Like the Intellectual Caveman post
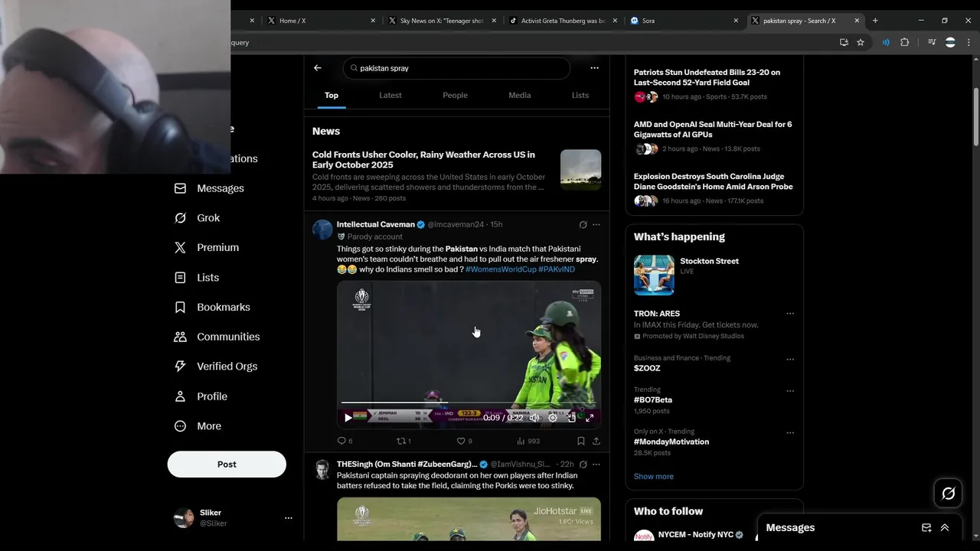This screenshot has height=551, width=980. pos(464,441)
